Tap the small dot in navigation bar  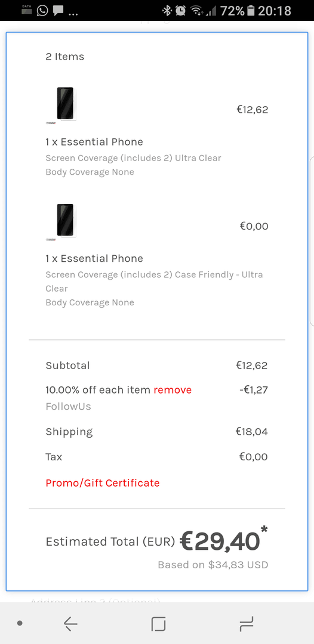(x=19, y=624)
